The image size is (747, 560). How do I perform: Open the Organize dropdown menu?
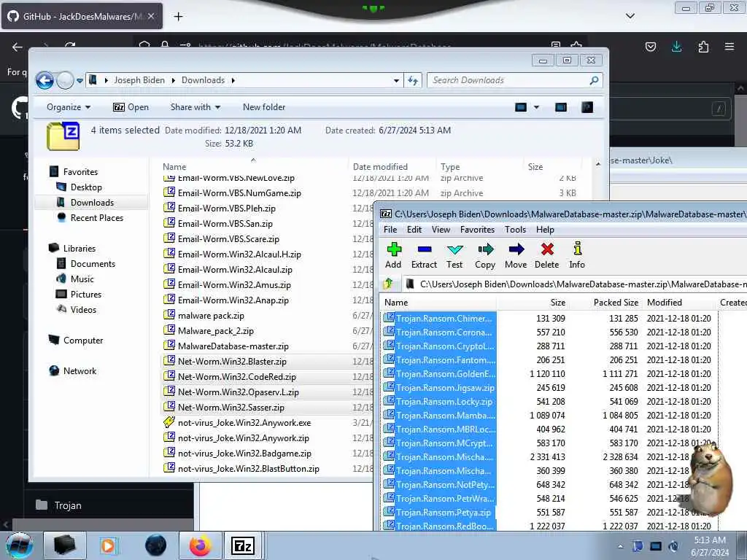pos(69,107)
